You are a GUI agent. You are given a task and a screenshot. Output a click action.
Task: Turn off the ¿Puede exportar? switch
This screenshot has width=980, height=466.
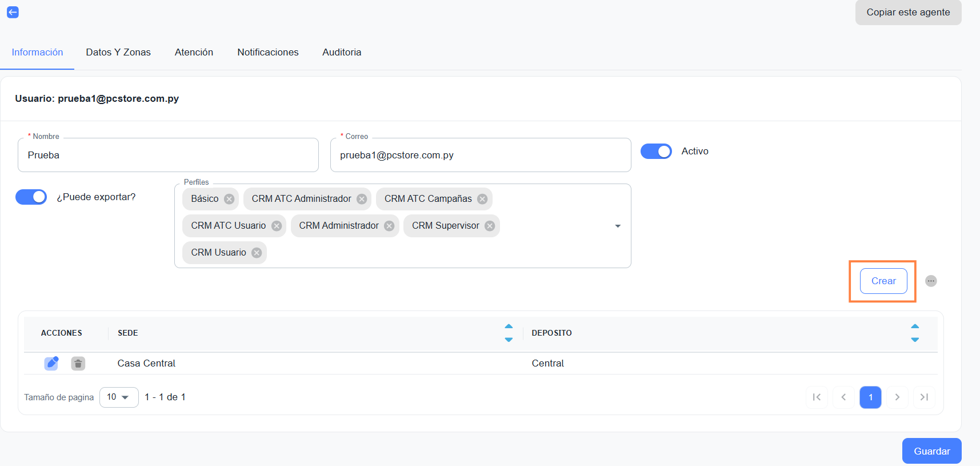[31, 197]
